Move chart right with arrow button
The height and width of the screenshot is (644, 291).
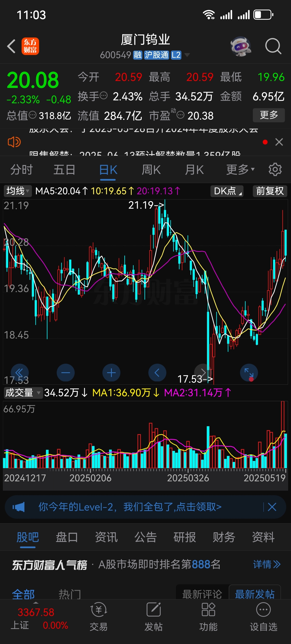203,373
